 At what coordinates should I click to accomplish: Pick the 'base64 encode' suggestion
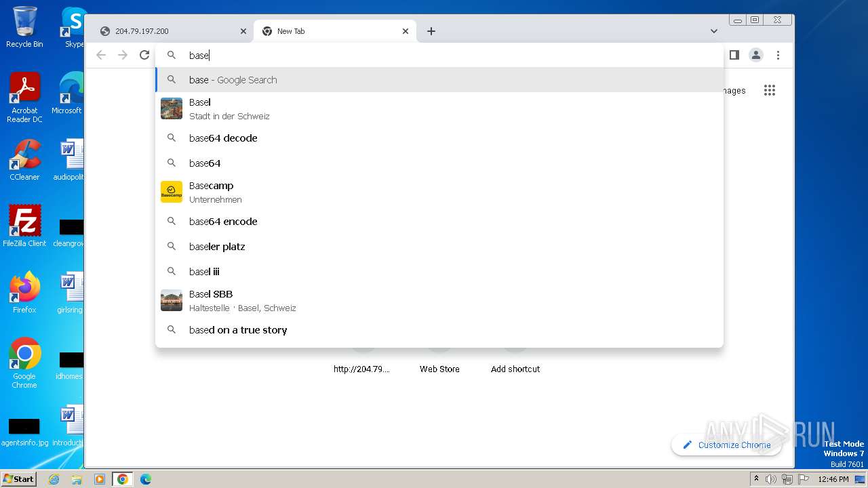(x=439, y=222)
